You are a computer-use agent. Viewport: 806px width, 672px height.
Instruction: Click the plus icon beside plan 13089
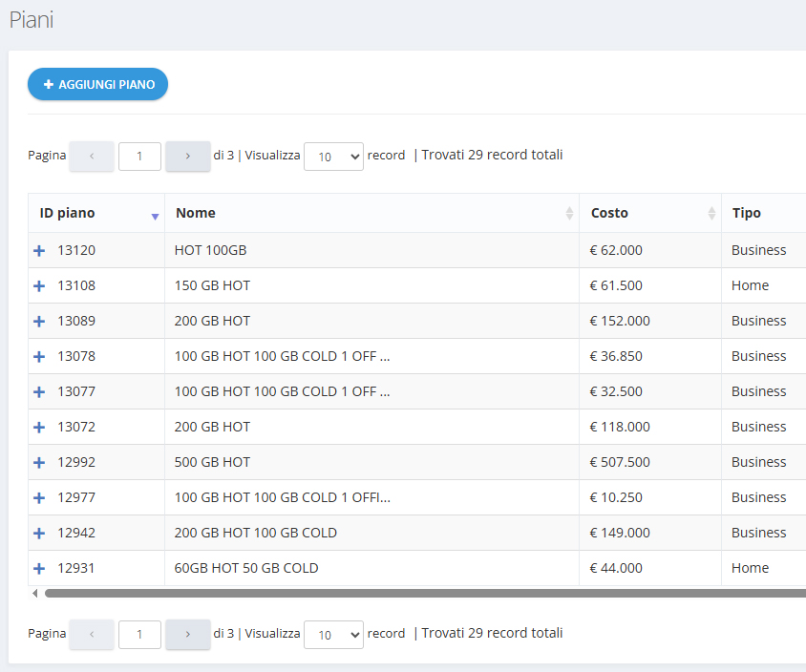pos(39,321)
